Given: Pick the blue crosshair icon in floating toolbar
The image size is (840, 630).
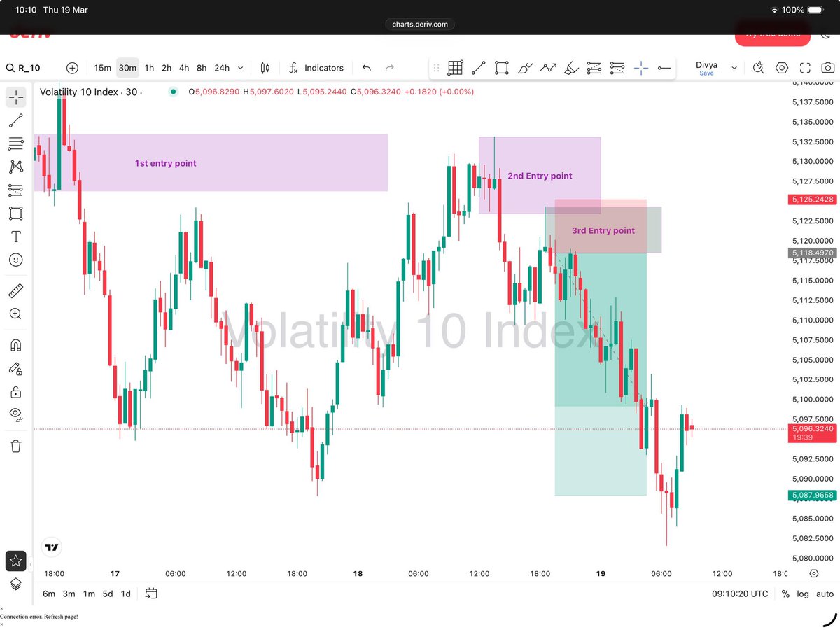Looking at the screenshot, I should click(x=640, y=68).
